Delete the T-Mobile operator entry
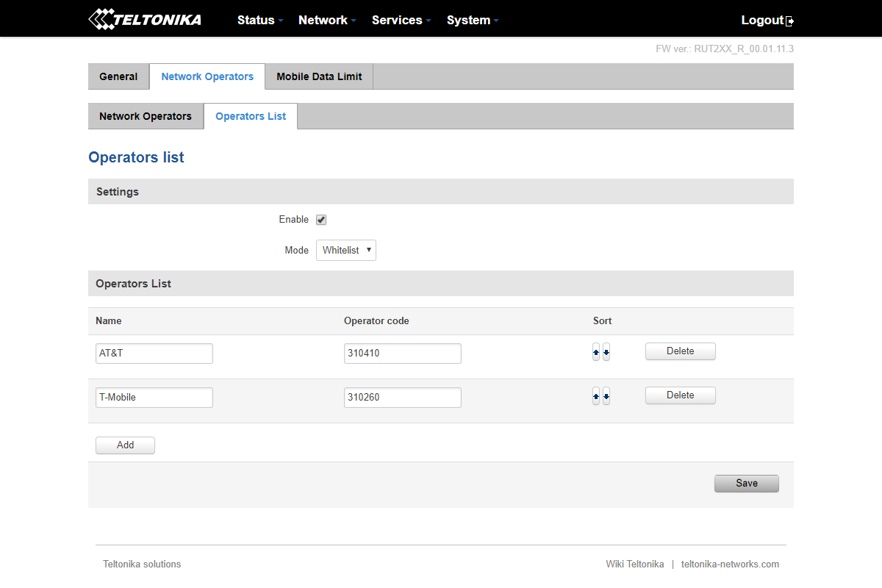Screen dimensions: 882x588 [x=680, y=395]
